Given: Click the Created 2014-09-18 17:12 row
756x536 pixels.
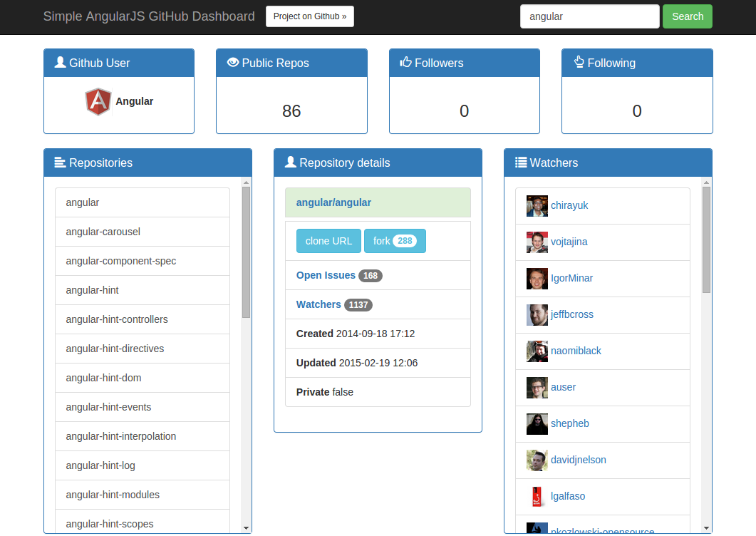Looking at the screenshot, I should [378, 334].
